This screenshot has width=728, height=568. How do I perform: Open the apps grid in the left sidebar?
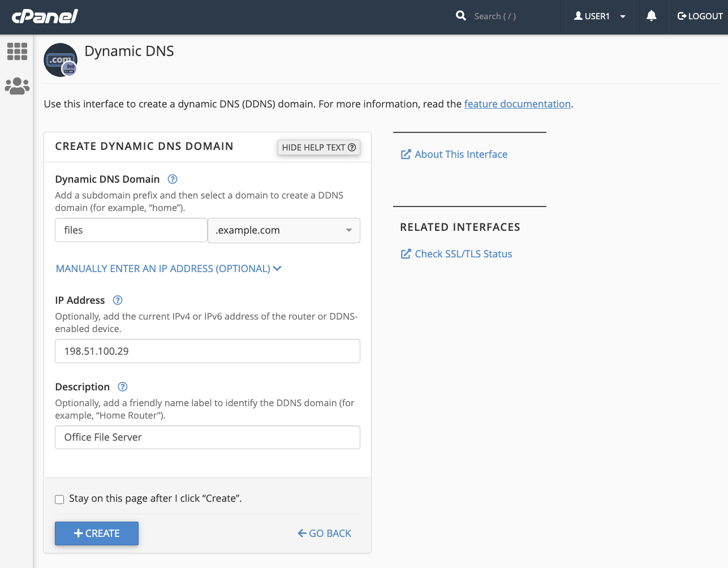[17, 51]
